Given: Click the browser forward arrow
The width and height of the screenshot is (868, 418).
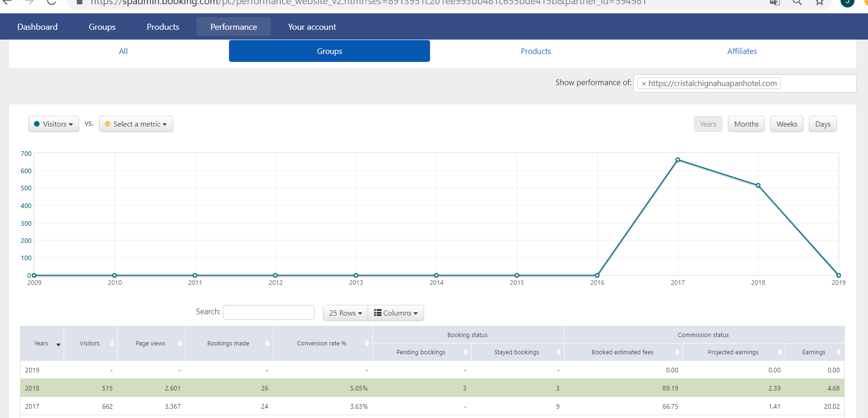Looking at the screenshot, I should [29, 2].
